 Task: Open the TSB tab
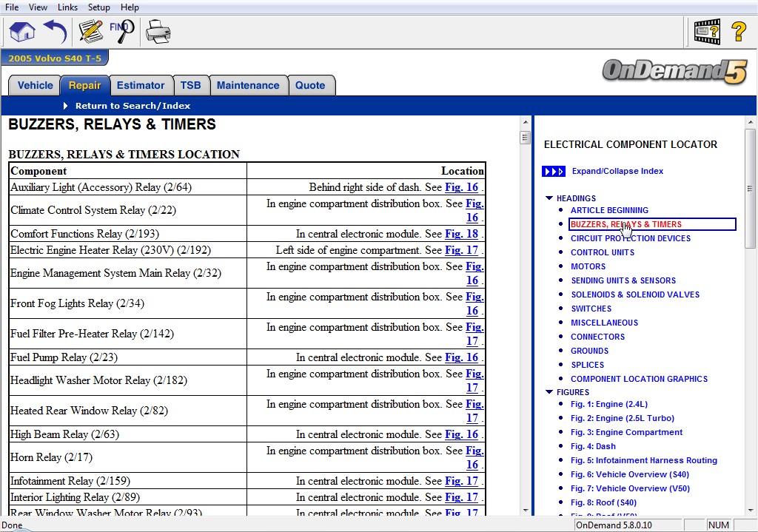[x=190, y=86]
